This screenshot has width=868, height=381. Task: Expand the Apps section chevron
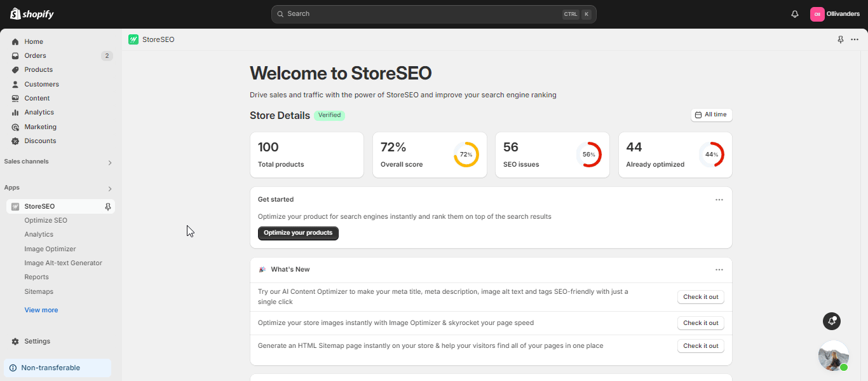(x=109, y=189)
